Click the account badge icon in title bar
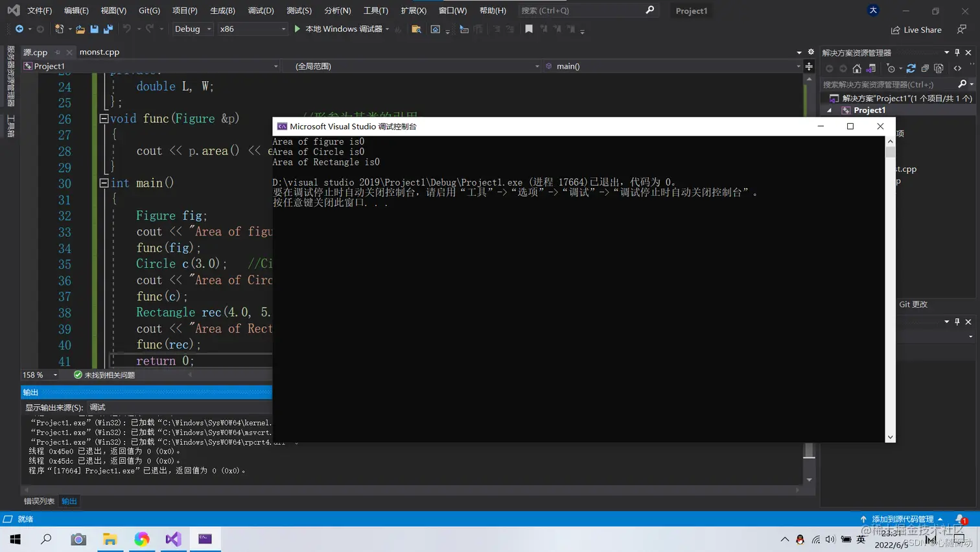 [873, 10]
